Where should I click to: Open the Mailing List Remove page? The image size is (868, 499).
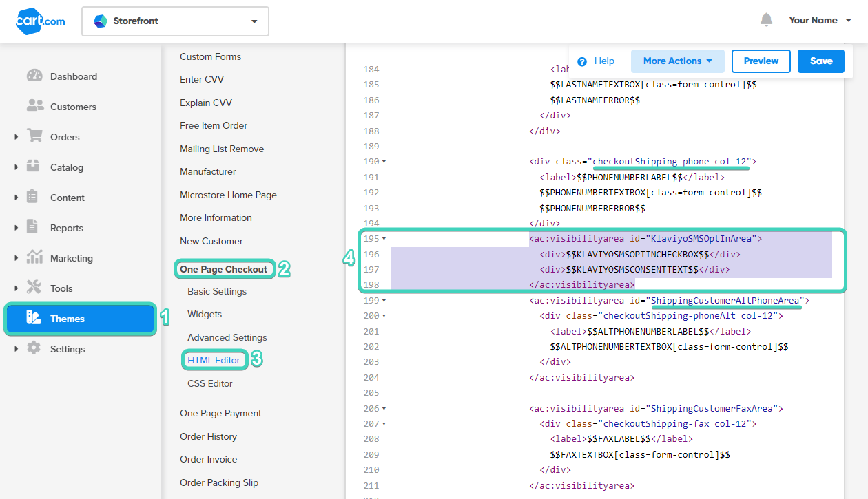point(222,149)
